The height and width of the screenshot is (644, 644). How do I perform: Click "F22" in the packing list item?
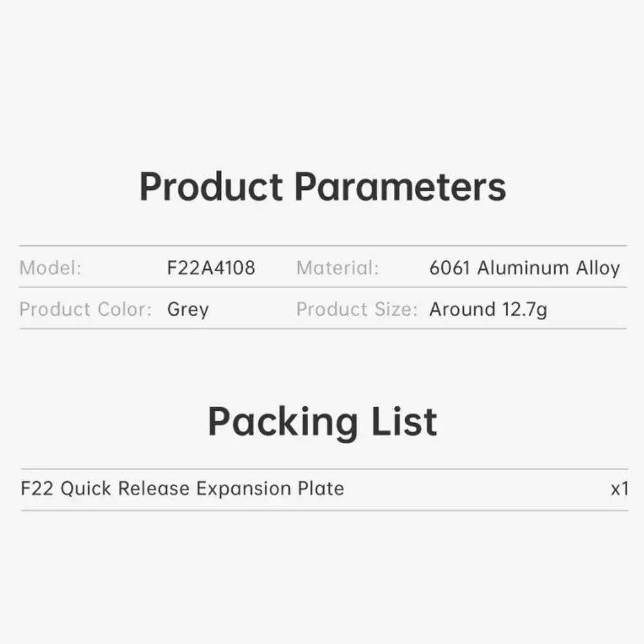37,489
